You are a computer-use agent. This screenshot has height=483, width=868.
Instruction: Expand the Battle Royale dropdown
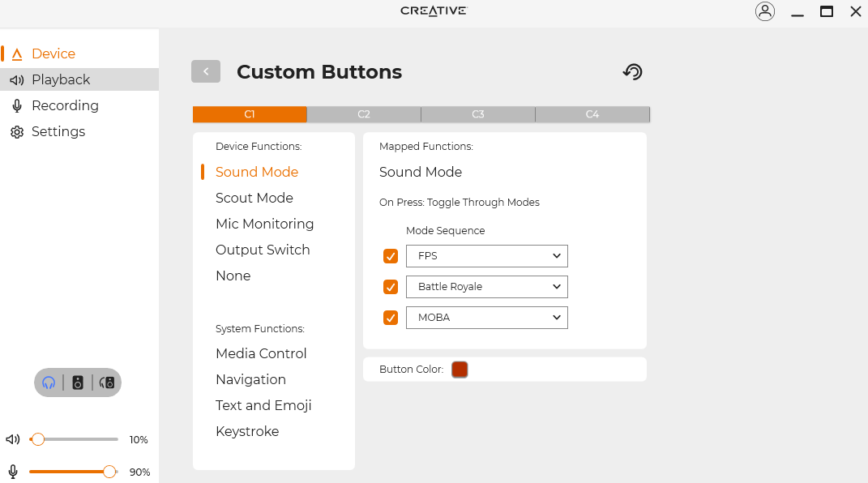coord(486,287)
